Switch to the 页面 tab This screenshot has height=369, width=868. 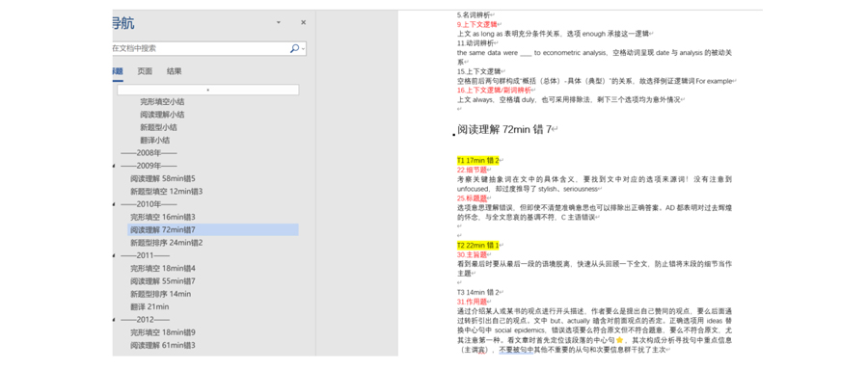click(145, 71)
